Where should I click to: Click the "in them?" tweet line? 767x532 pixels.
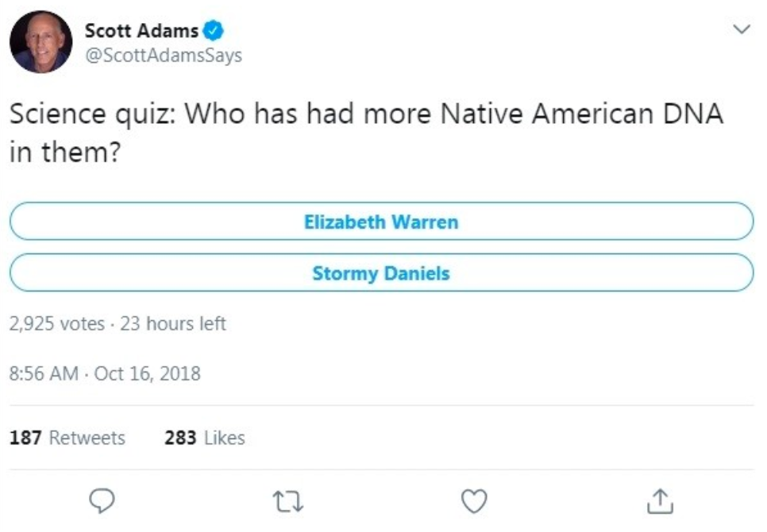tap(65, 151)
